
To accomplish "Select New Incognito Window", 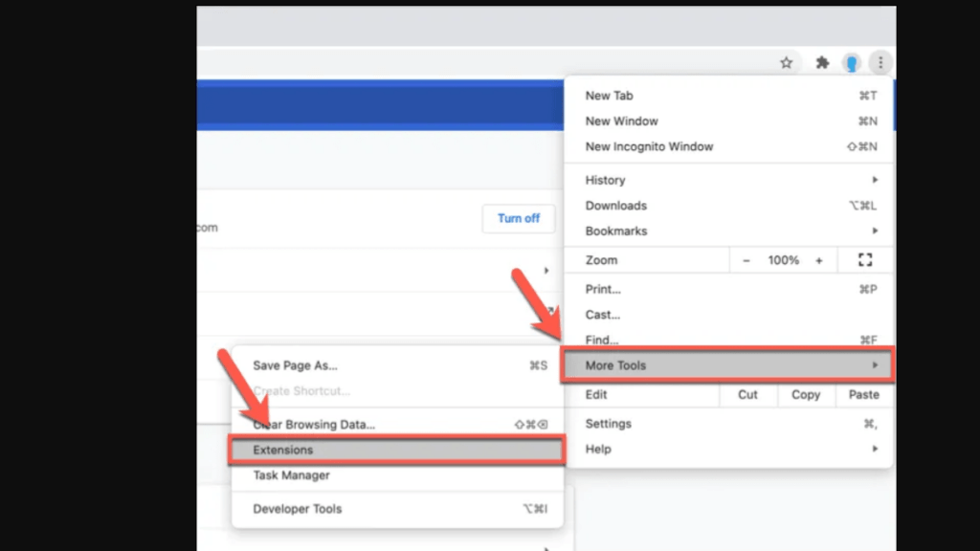I will [649, 147].
